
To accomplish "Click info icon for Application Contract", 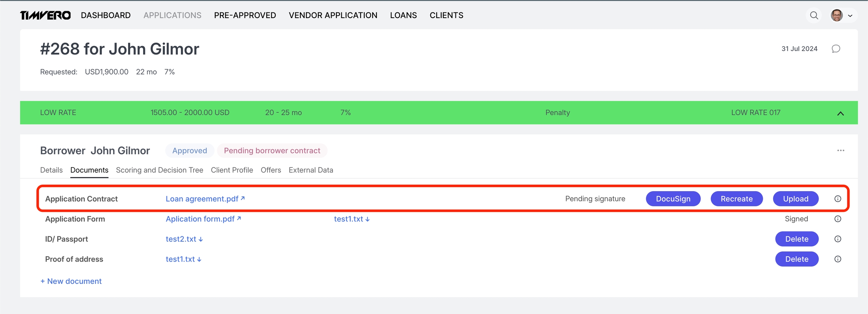I will (837, 199).
